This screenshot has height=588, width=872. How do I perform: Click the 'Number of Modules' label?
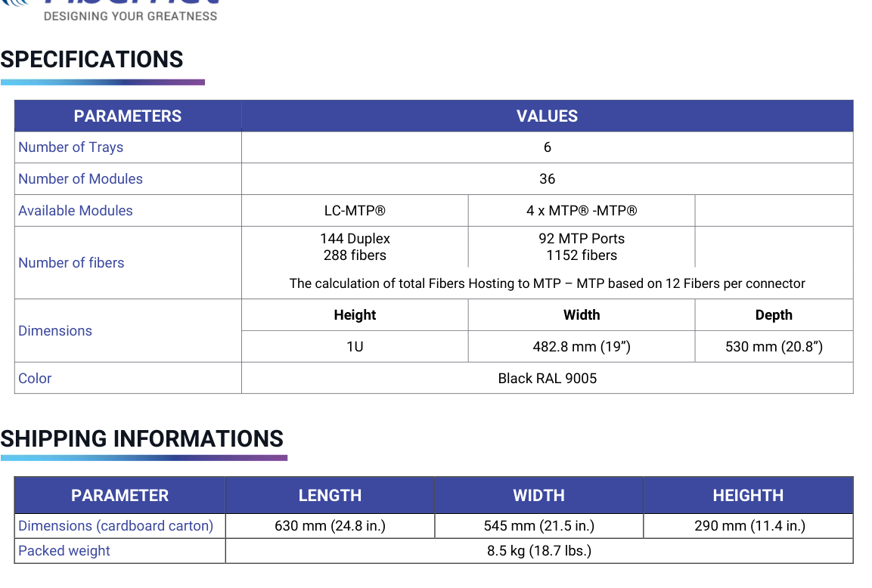click(x=81, y=179)
